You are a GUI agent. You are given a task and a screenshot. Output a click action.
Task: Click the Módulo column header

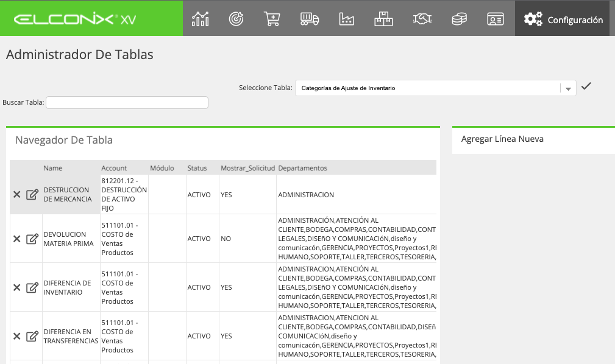coord(162,168)
